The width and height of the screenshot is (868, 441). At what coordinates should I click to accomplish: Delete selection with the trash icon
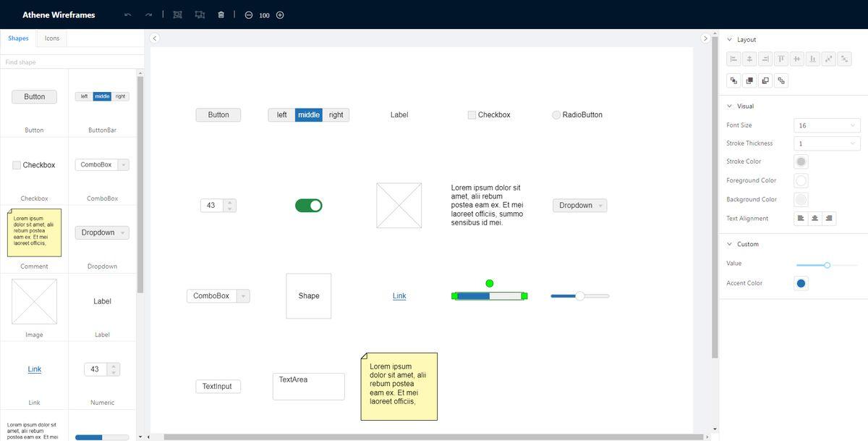(221, 14)
